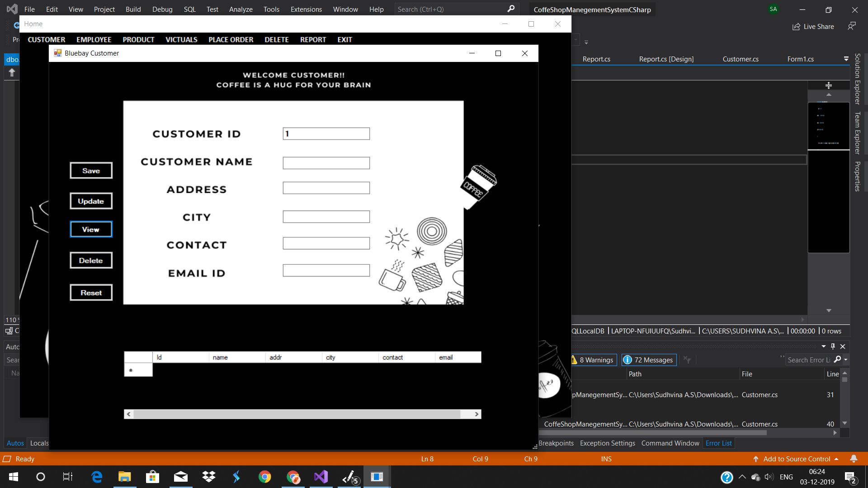The image size is (868, 488).
Task: Toggle the 8 Warnings filter
Action: 593,360
